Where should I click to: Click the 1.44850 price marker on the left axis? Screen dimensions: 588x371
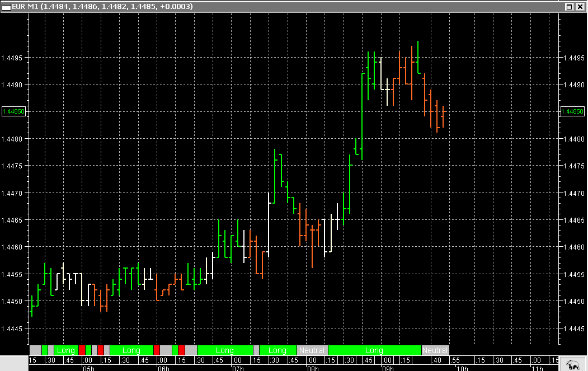pos(12,111)
